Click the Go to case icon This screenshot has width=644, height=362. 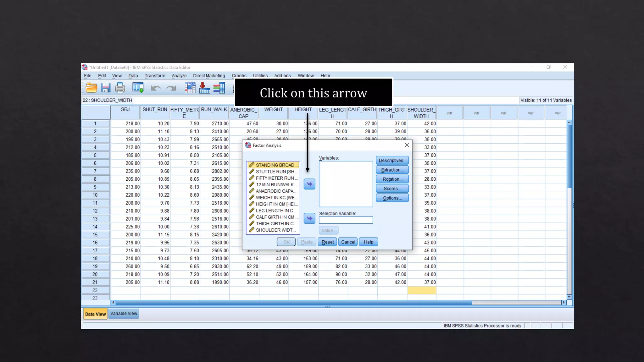[x=190, y=88]
